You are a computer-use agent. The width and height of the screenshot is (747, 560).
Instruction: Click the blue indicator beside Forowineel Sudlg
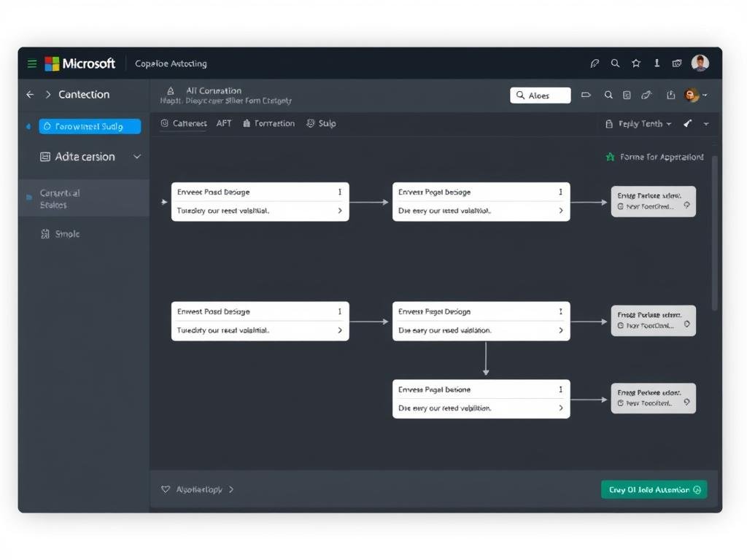pyautogui.click(x=28, y=126)
